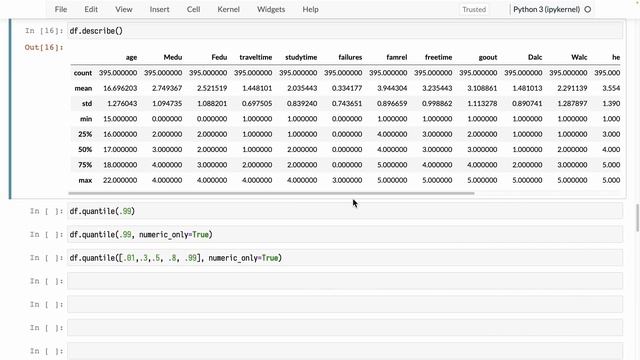Click the In [16] input prompt
The height and width of the screenshot is (360, 640).
[x=44, y=31]
